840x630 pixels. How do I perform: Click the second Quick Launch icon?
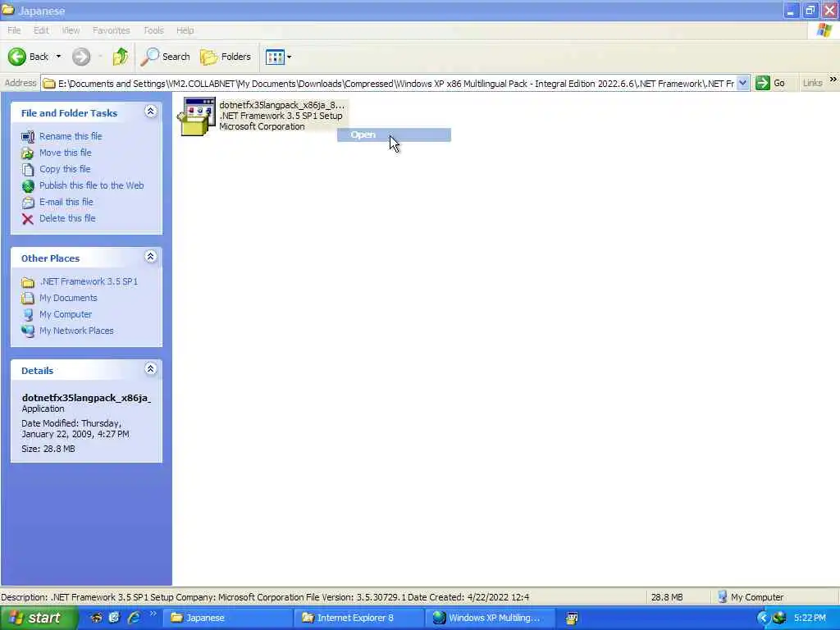114,618
